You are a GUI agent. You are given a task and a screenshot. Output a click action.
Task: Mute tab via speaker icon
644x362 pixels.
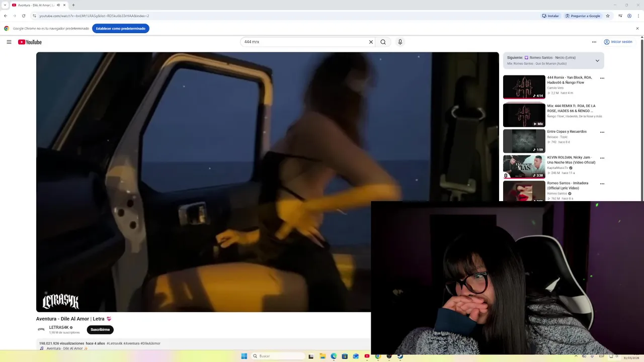[x=59, y=5]
